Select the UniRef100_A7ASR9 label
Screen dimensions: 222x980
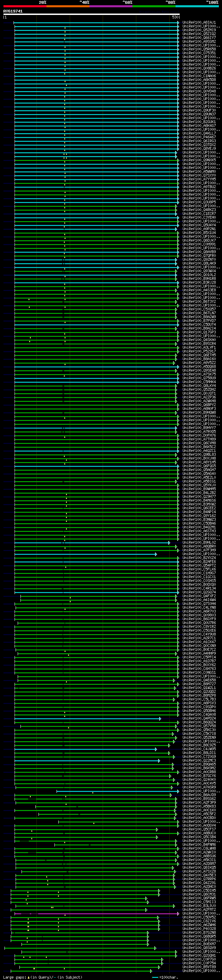199,787
